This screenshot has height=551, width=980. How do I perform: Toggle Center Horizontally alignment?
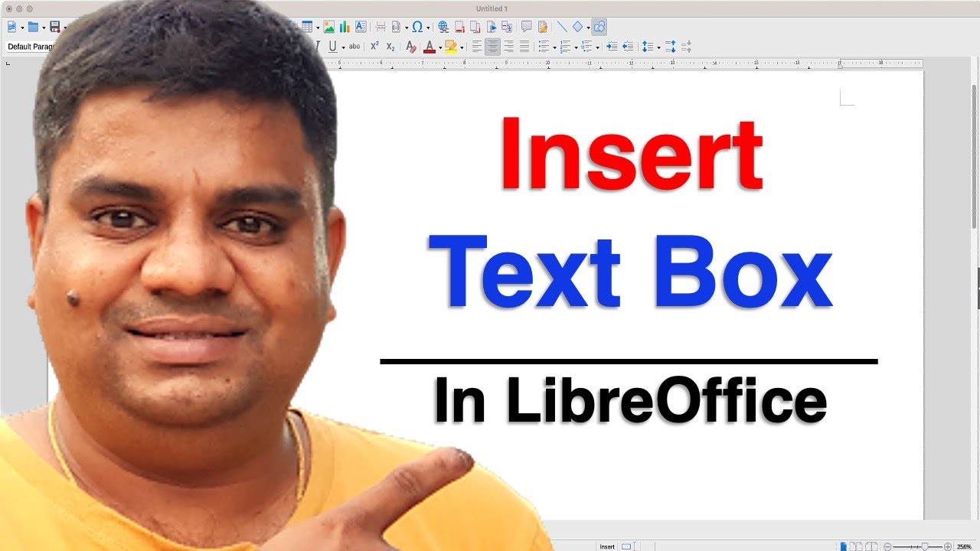[x=492, y=47]
